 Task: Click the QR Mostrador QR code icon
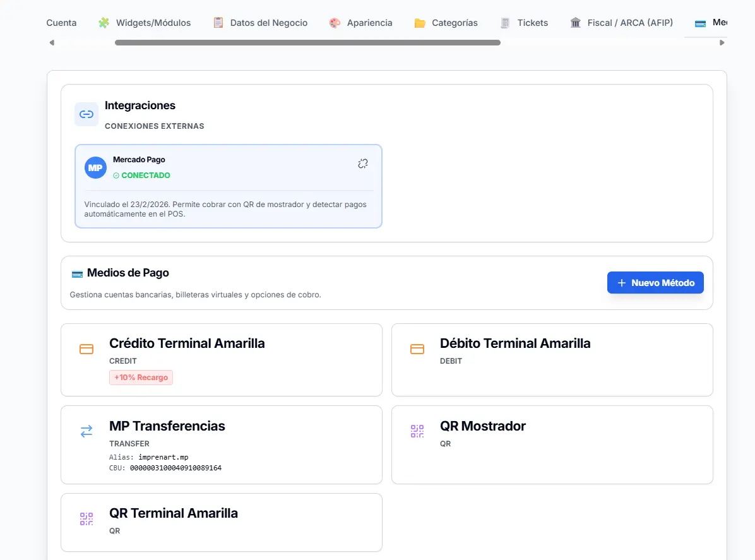[x=417, y=431]
